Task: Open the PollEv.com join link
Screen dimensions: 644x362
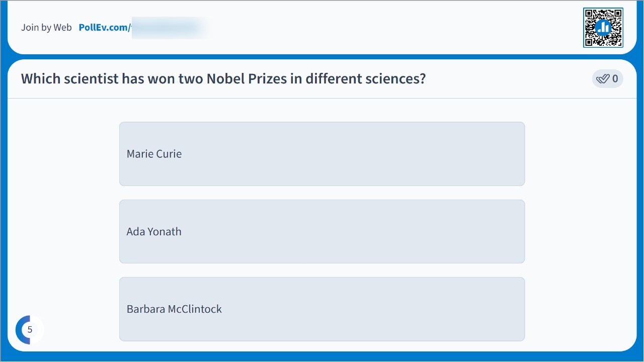Action: tap(105, 28)
